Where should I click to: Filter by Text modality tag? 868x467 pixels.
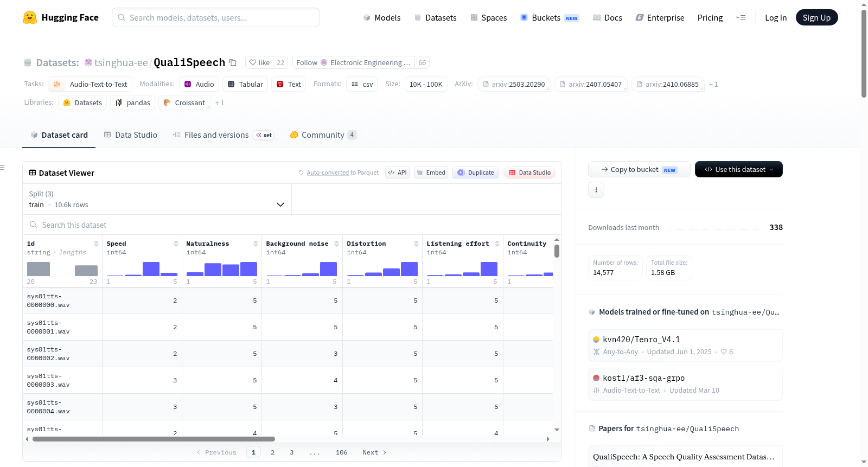point(289,84)
